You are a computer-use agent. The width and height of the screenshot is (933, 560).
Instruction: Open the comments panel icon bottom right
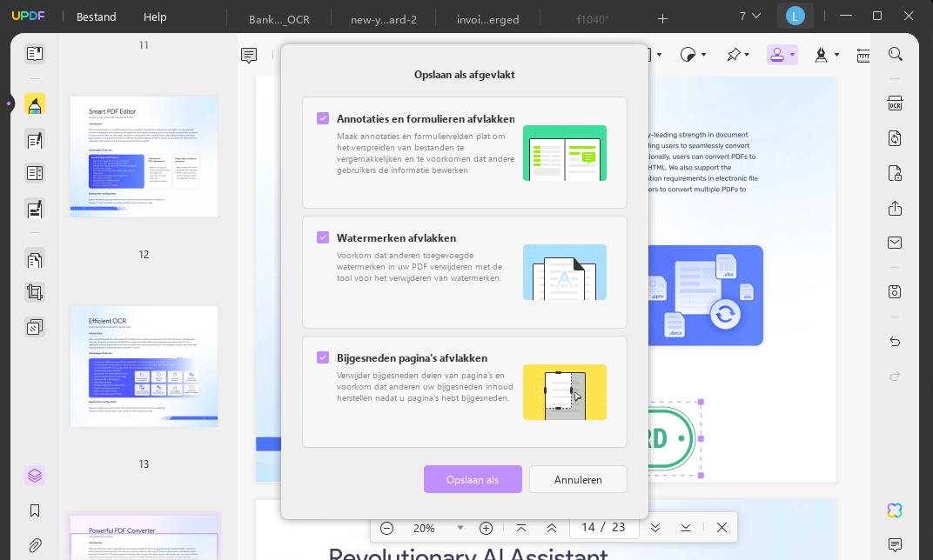click(895, 544)
